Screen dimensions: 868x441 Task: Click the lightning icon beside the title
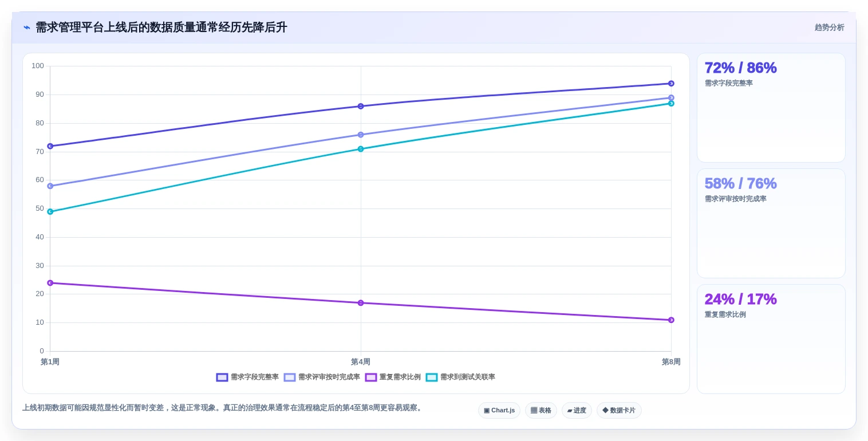click(x=27, y=27)
